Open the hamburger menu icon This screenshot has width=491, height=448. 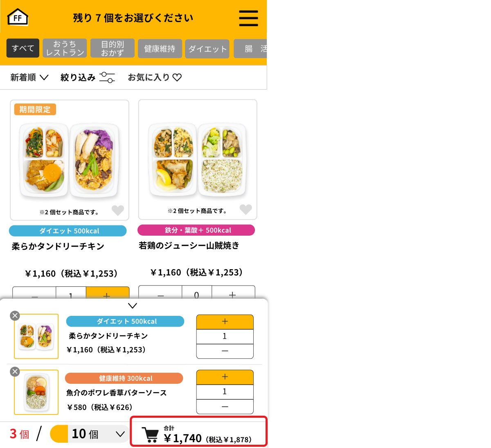(x=248, y=18)
